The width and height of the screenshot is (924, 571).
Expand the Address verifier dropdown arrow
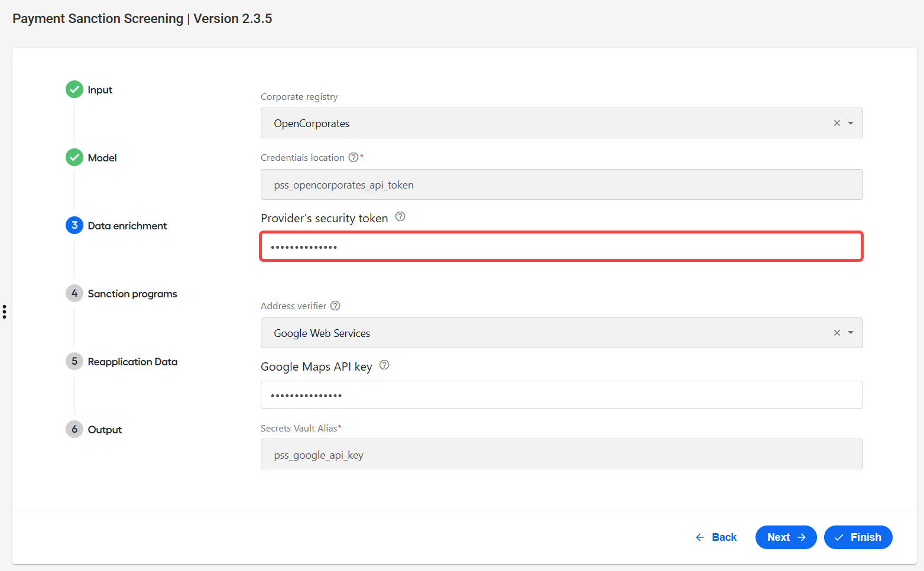[x=851, y=333]
